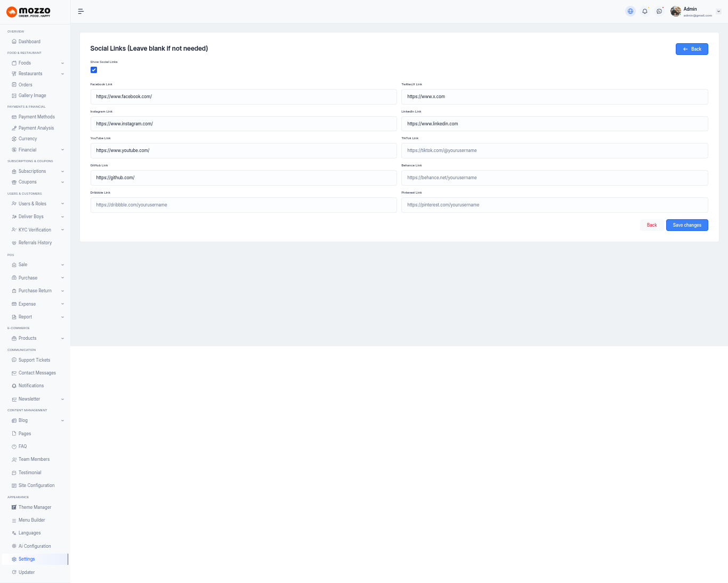Click the globe language icon in header
The width and height of the screenshot is (728, 583).
(x=630, y=11)
